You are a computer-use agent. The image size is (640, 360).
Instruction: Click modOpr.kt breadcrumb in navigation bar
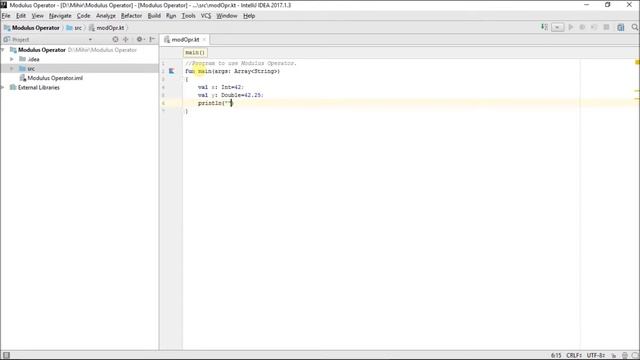tap(107, 28)
